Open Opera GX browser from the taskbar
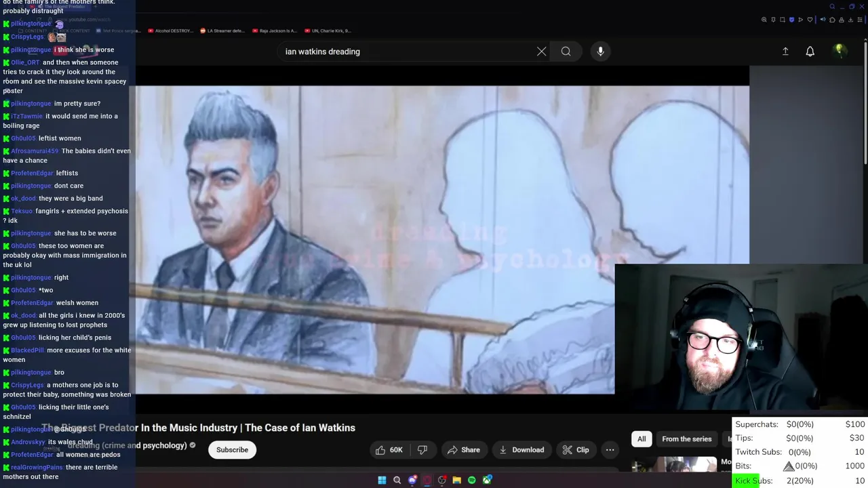868x488 pixels. [427, 480]
